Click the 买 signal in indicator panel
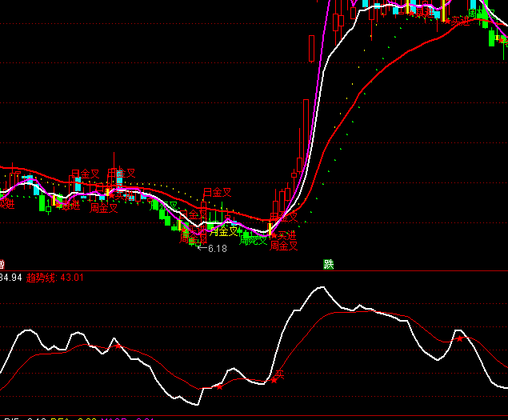The height and width of the screenshot is (420, 508). coord(279,373)
